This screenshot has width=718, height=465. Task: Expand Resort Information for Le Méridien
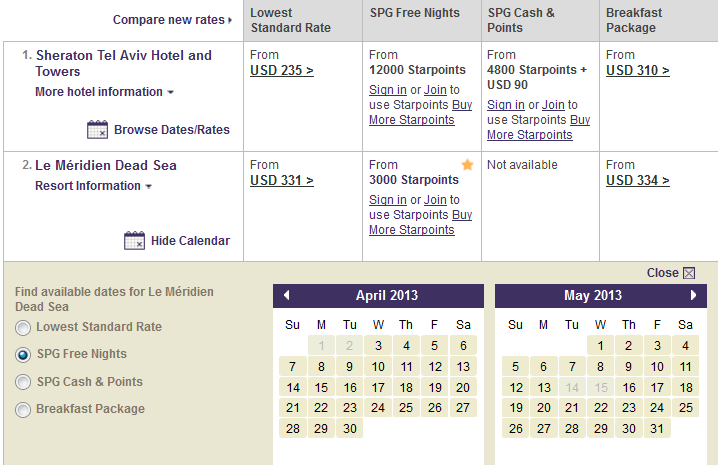pyautogui.click(x=93, y=186)
